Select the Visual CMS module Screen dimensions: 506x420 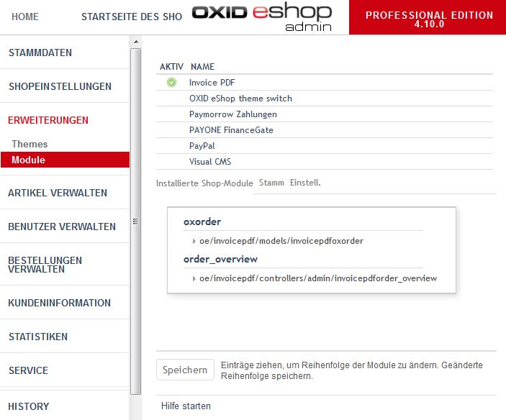[x=210, y=162]
